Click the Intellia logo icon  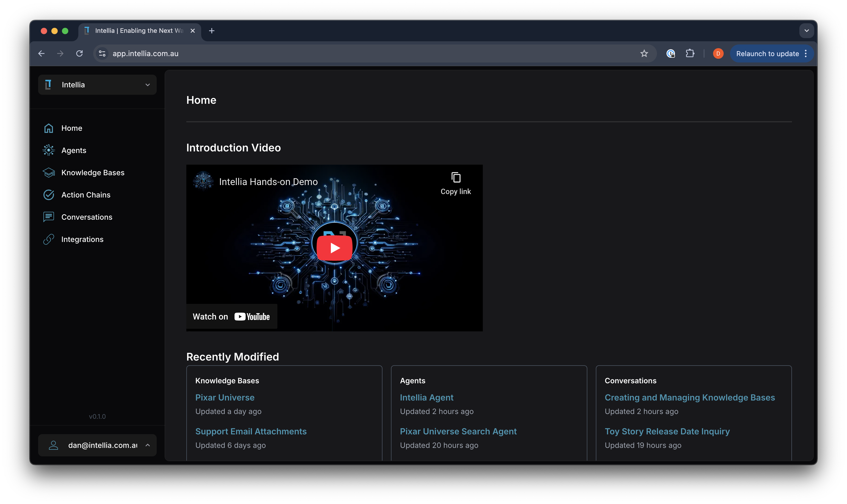coord(48,84)
